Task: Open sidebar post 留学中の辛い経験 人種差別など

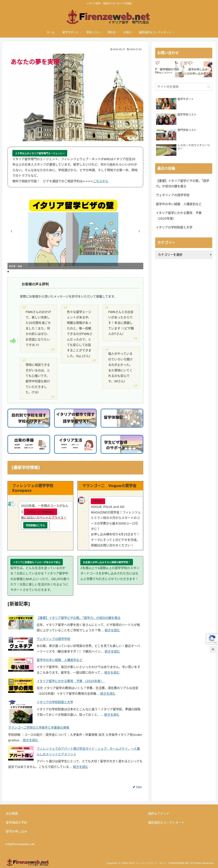Action: click(179, 204)
